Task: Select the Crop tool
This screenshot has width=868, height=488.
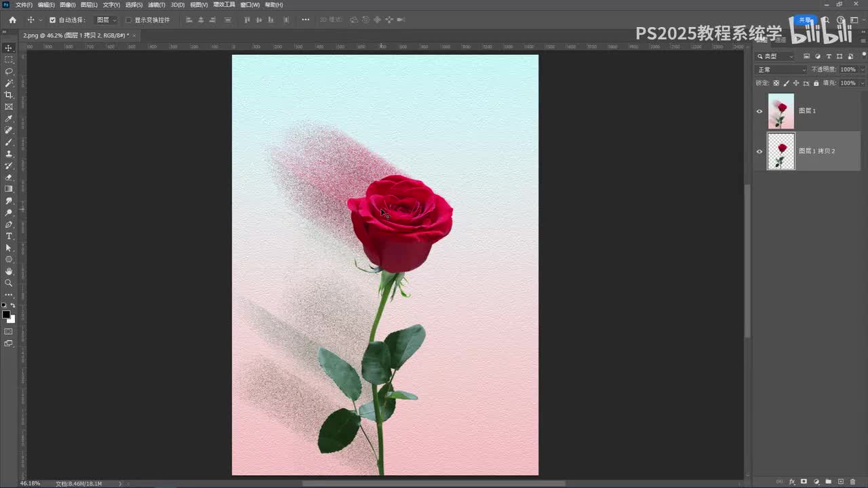Action: pyautogui.click(x=9, y=95)
